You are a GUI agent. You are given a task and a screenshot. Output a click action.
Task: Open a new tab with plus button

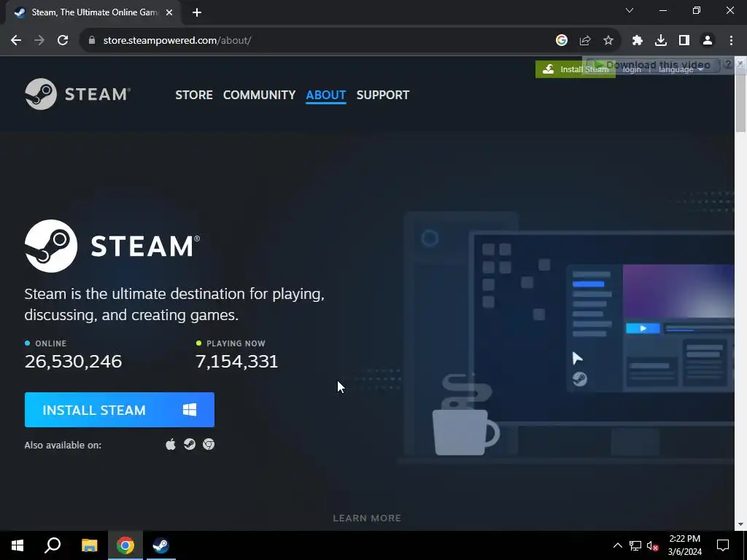coord(197,12)
